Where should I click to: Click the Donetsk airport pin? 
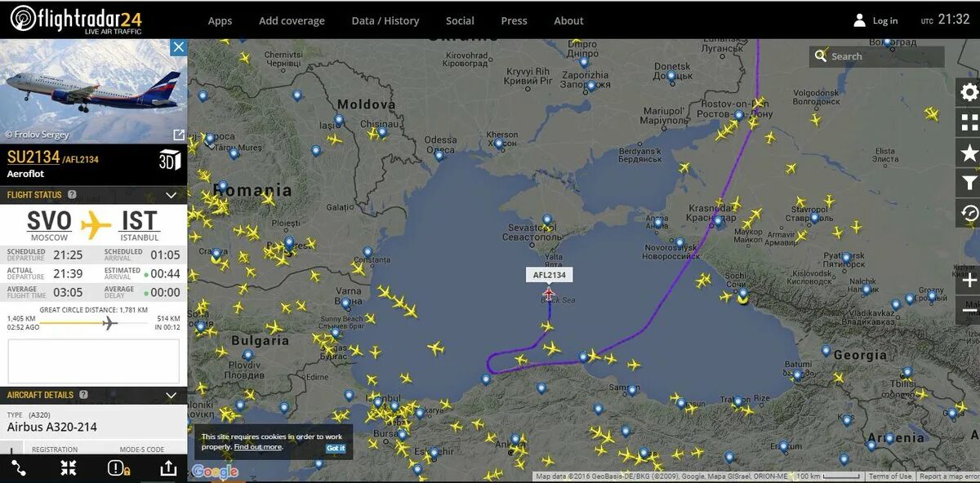pyautogui.click(x=670, y=76)
